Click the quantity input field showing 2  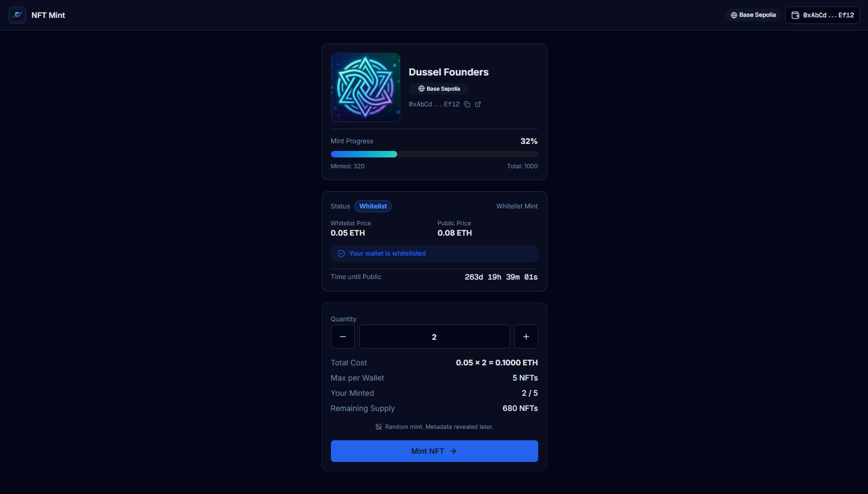[x=434, y=337]
